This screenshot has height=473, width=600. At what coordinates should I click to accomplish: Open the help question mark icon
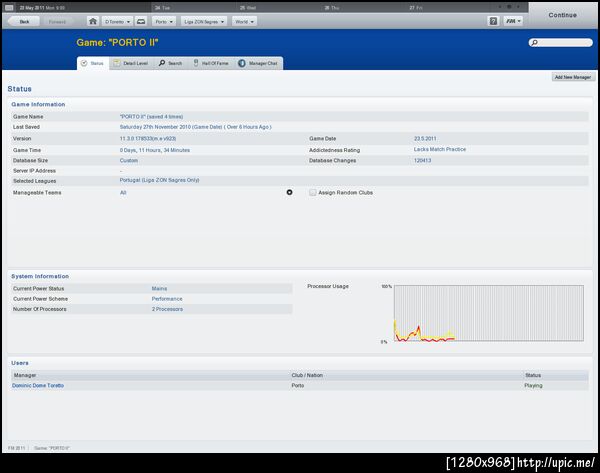[x=493, y=21]
